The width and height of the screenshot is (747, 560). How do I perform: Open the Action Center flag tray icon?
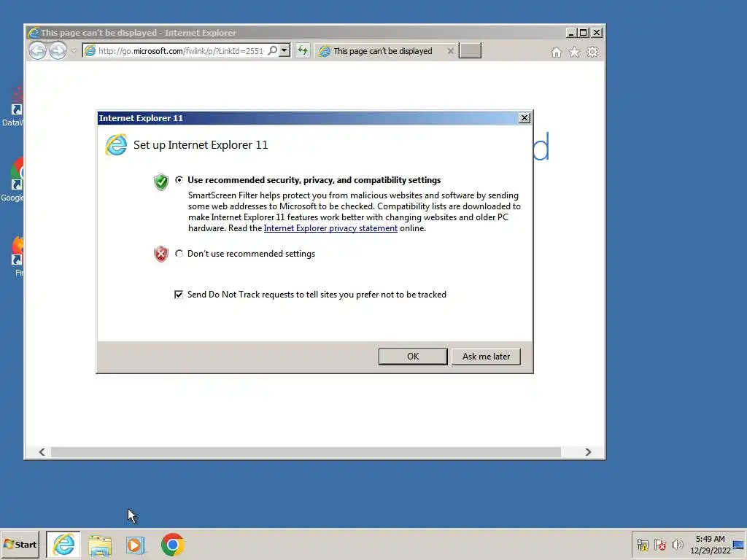click(659, 545)
